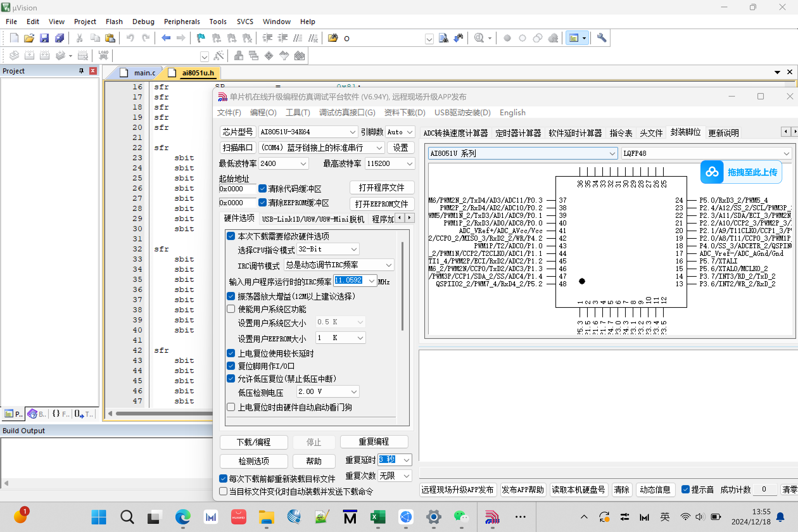Viewport: 798px width, 532px height.
Task: Open the 编程(O) menu
Action: click(263, 113)
